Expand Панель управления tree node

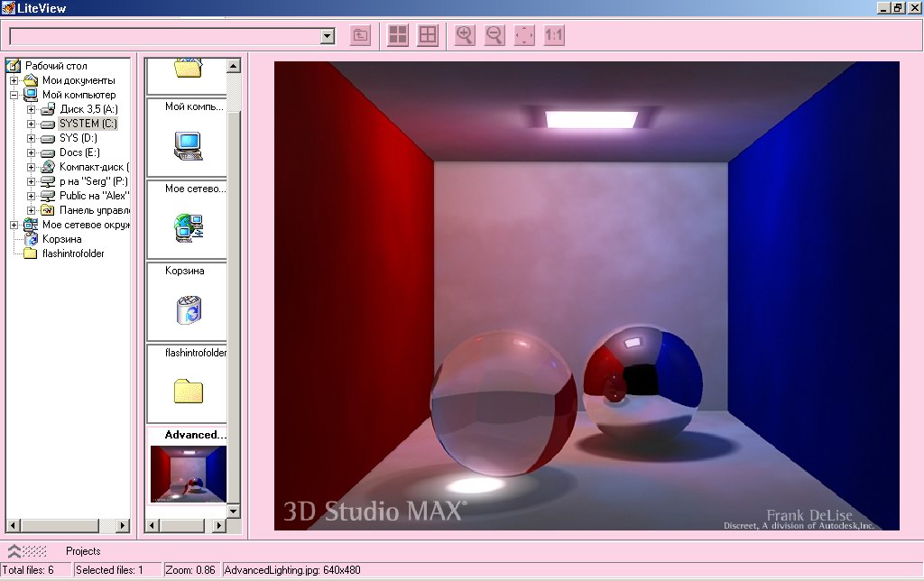tap(32, 210)
